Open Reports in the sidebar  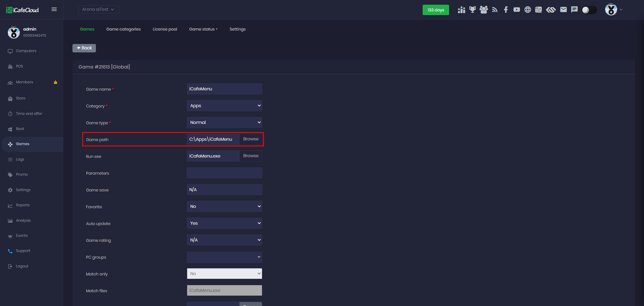[23, 205]
